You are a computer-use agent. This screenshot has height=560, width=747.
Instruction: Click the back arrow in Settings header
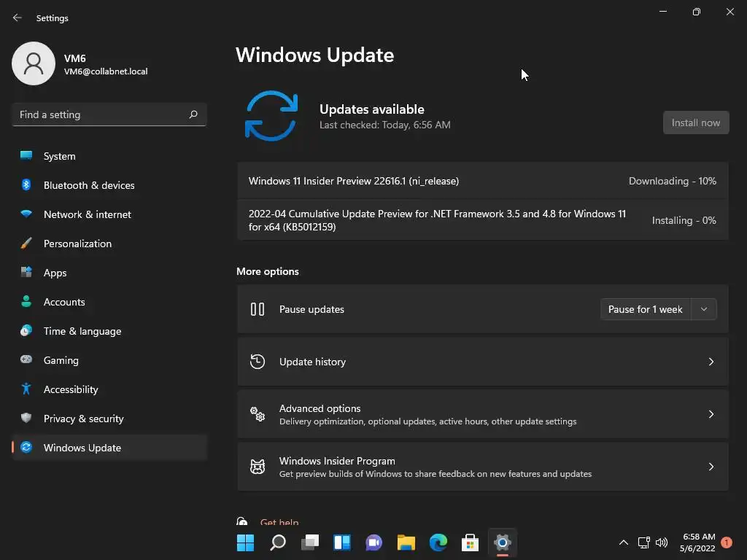(x=18, y=17)
